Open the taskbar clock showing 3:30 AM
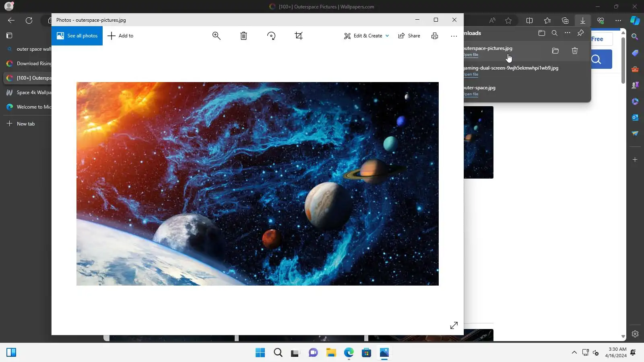Screen dimensions: 644x362 point(616,352)
